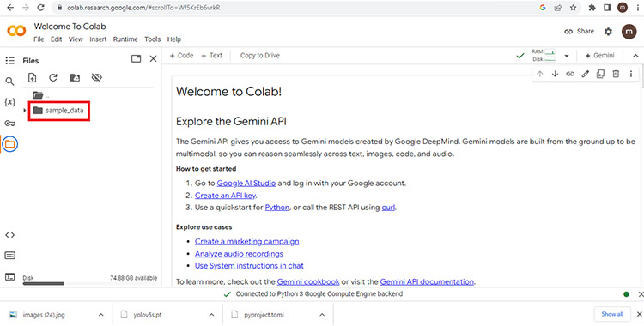Open more cell actions menu
Screen dimensions: 644x326
(631, 74)
